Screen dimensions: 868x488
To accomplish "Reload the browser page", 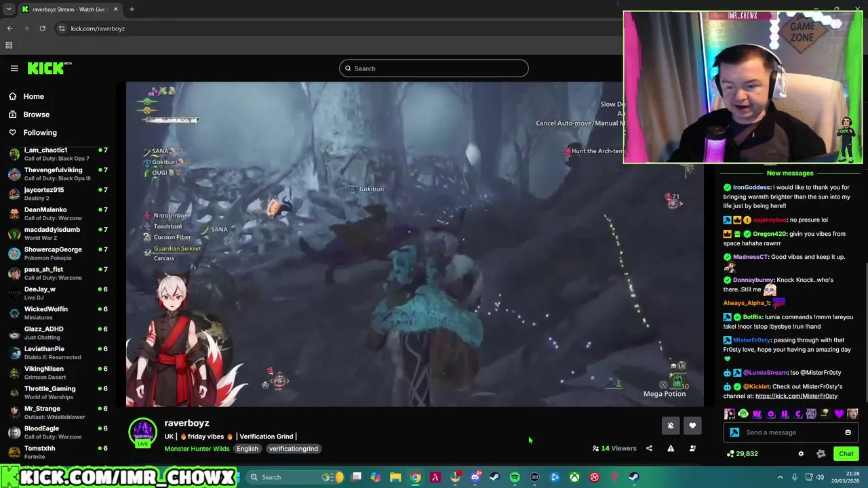I will [x=42, y=28].
